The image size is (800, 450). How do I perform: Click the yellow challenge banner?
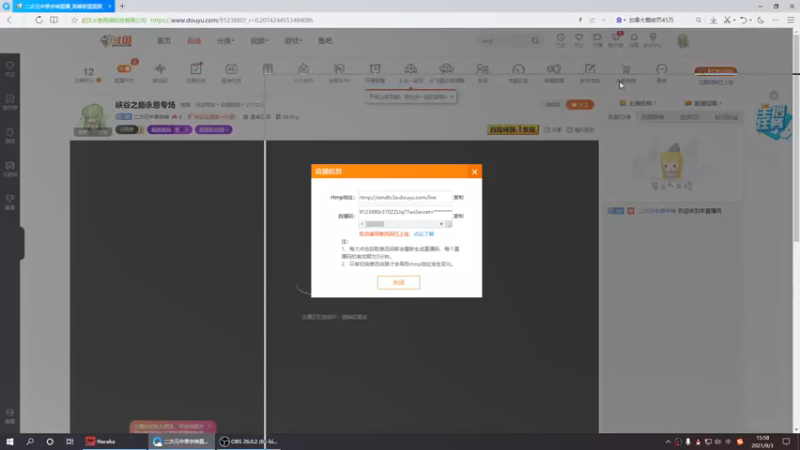coord(513,130)
